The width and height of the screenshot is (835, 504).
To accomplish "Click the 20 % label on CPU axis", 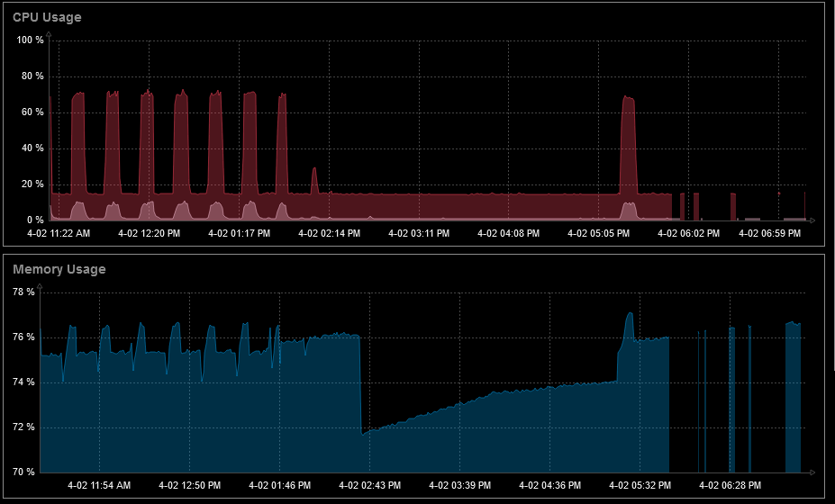I will [32, 184].
